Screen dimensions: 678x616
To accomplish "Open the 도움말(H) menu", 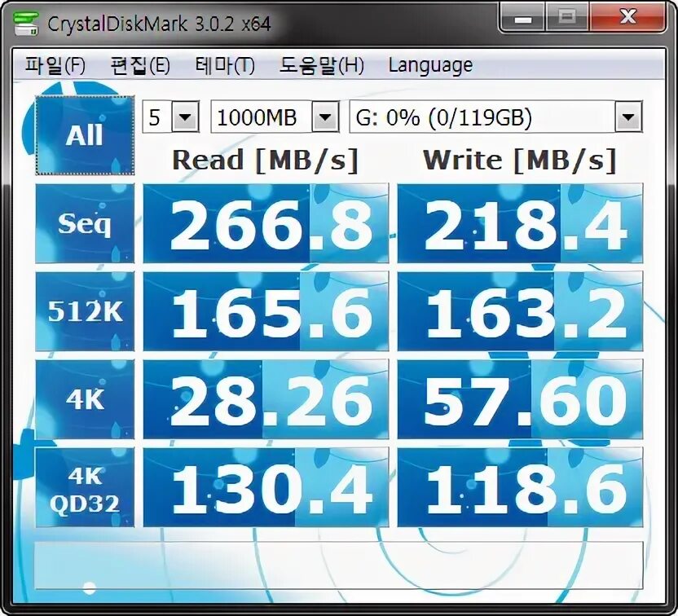I will pos(322,66).
